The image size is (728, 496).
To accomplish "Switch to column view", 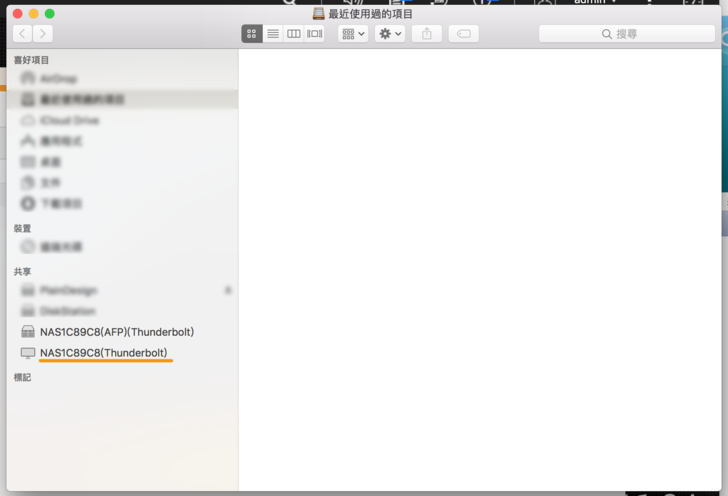I will click(293, 33).
